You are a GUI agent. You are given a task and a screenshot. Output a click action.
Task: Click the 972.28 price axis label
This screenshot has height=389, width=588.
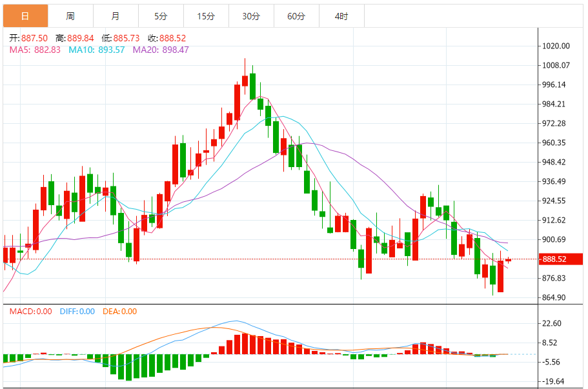tap(554, 123)
